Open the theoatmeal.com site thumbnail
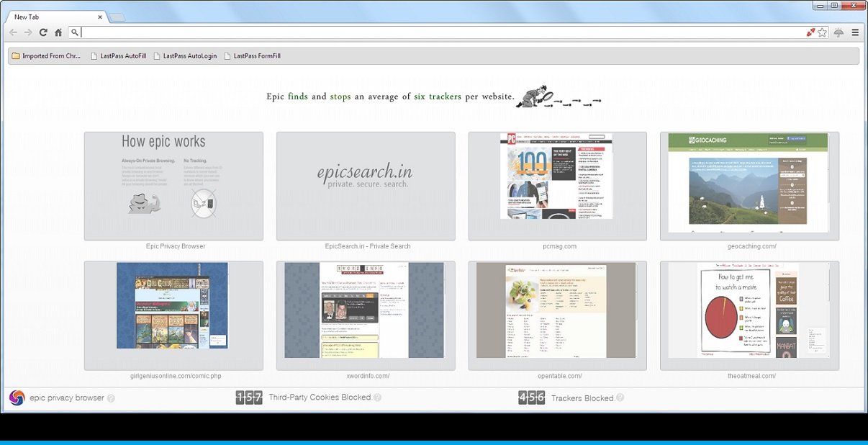This screenshot has width=868, height=445. pos(749,315)
